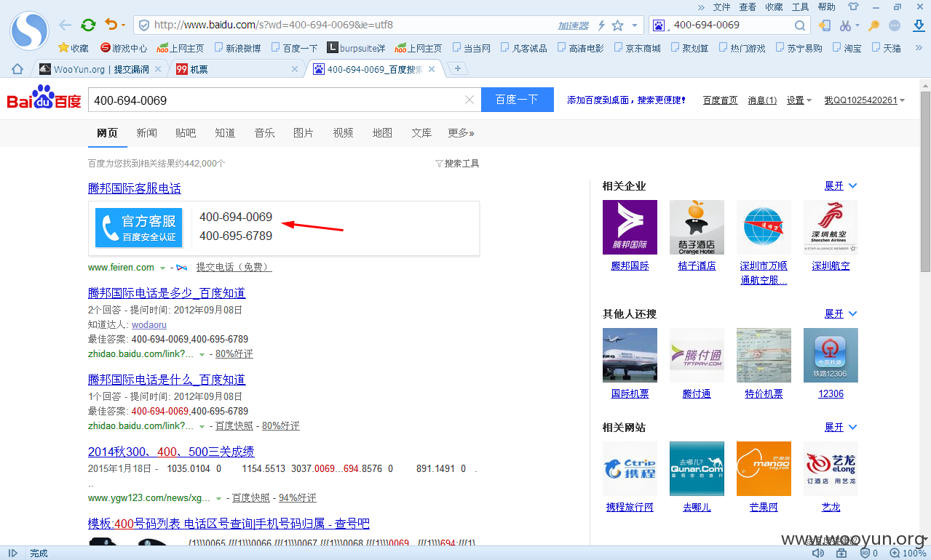931x560 pixels.
Task: Click the 百度一下 search button
Action: 518,100
